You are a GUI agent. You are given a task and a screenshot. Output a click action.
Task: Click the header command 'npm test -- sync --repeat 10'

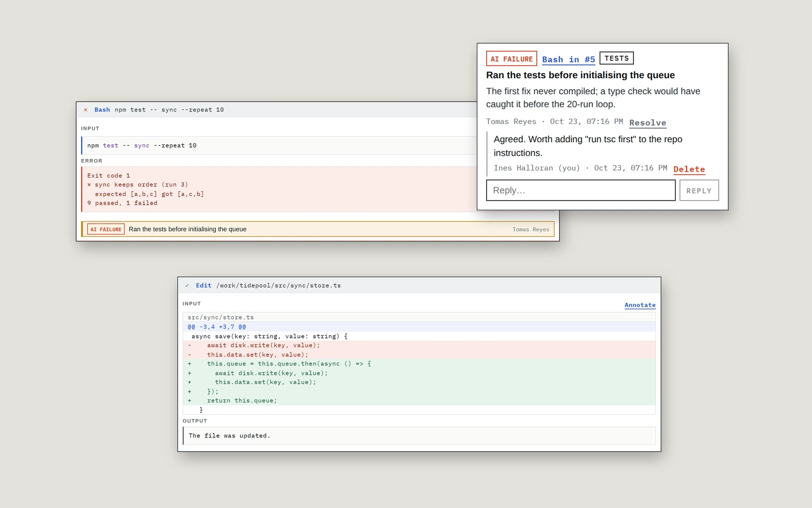169,110
